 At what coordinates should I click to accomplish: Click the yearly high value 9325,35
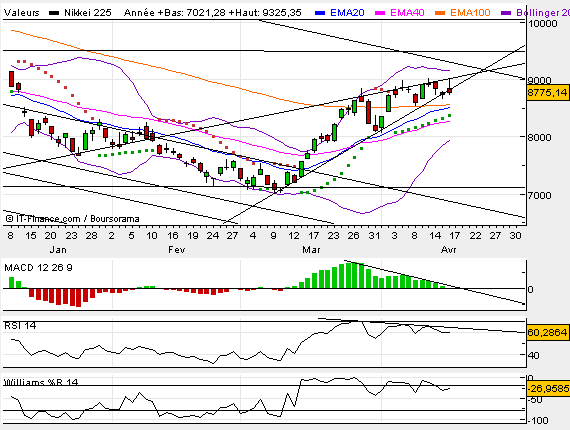(282, 13)
